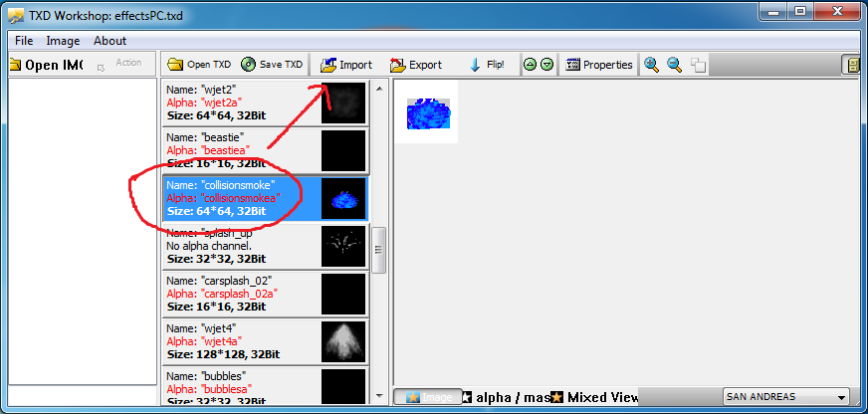Select the splash_up texture entry
The height and width of the screenshot is (414, 868).
pyautogui.click(x=266, y=246)
